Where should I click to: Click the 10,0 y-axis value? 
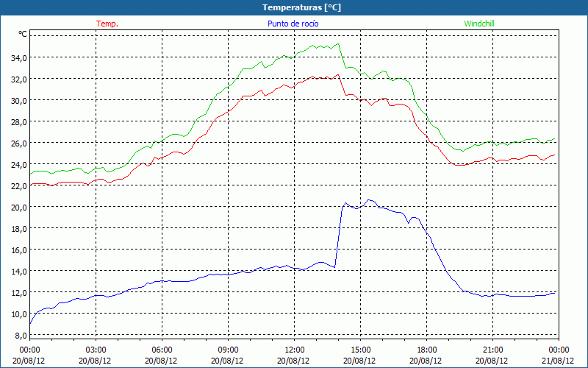coord(18,314)
